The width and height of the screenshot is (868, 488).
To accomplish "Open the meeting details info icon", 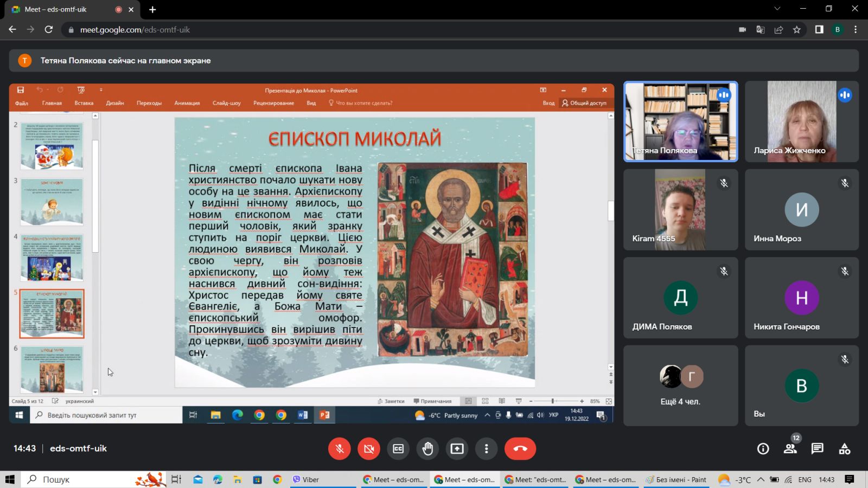I will pyautogui.click(x=763, y=448).
